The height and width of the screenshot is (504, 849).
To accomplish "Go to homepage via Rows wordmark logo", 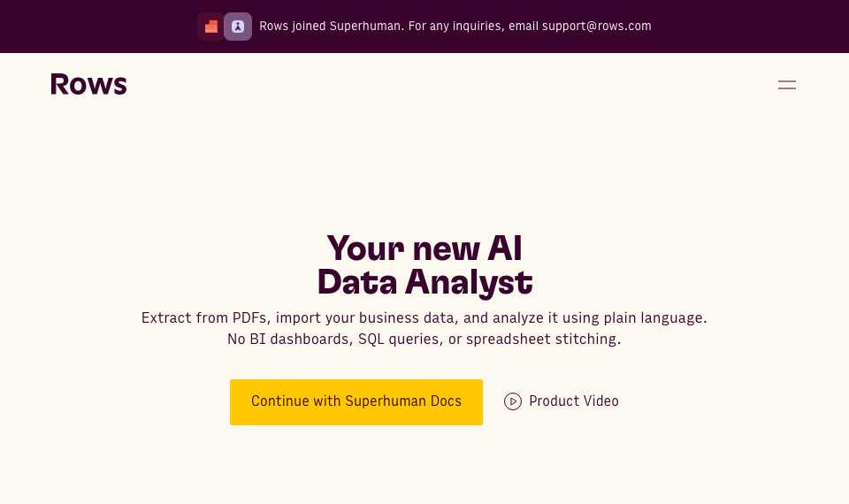I will pyautogui.click(x=88, y=85).
